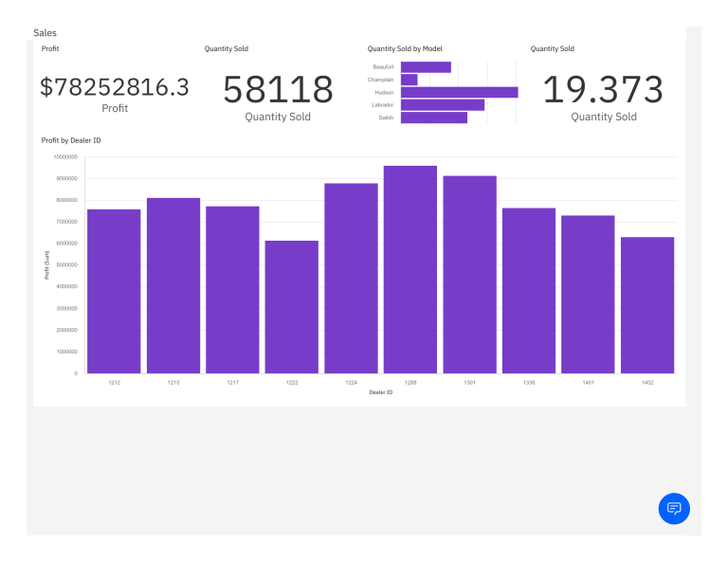Click the tallest bar, Dealer 1288
Screen dimensions: 728x562
point(410,269)
